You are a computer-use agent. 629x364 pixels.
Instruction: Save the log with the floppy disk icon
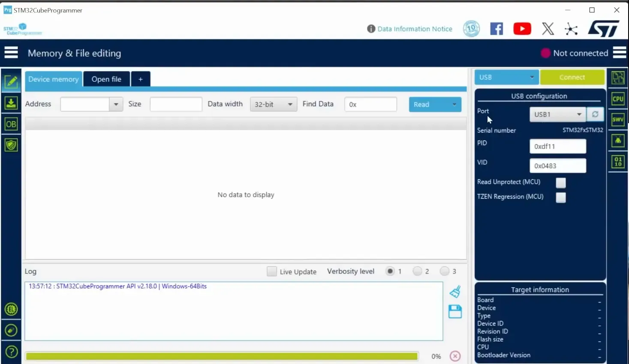[x=455, y=312]
